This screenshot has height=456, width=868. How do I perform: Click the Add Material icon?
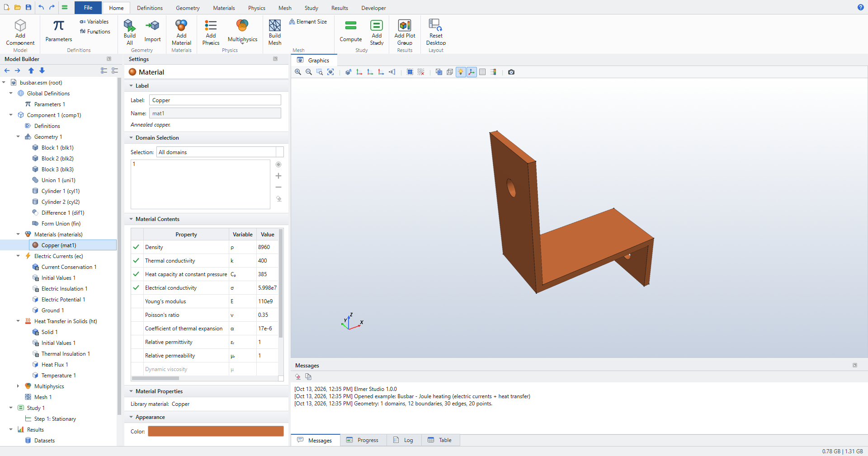coord(181,25)
